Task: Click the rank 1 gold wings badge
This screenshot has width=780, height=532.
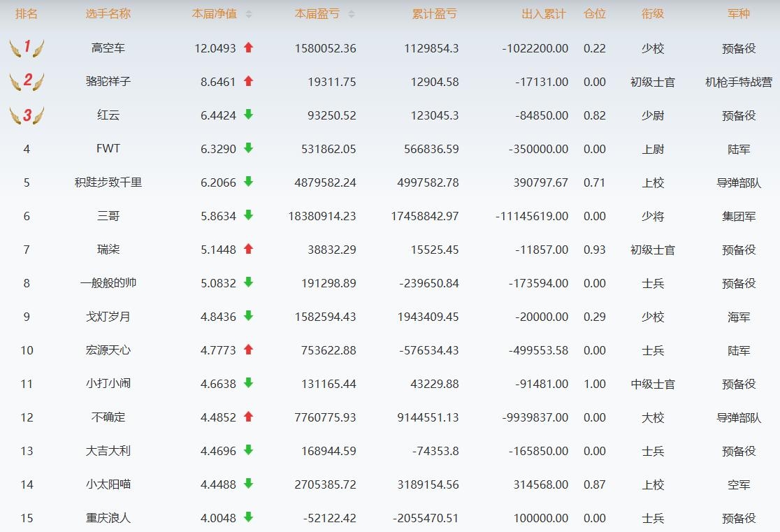Action: (27, 48)
